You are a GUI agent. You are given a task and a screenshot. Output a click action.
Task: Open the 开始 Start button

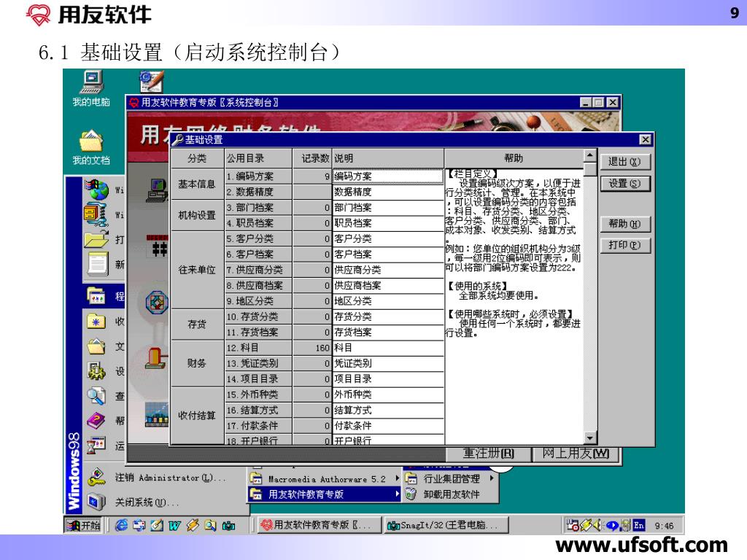[85, 525]
